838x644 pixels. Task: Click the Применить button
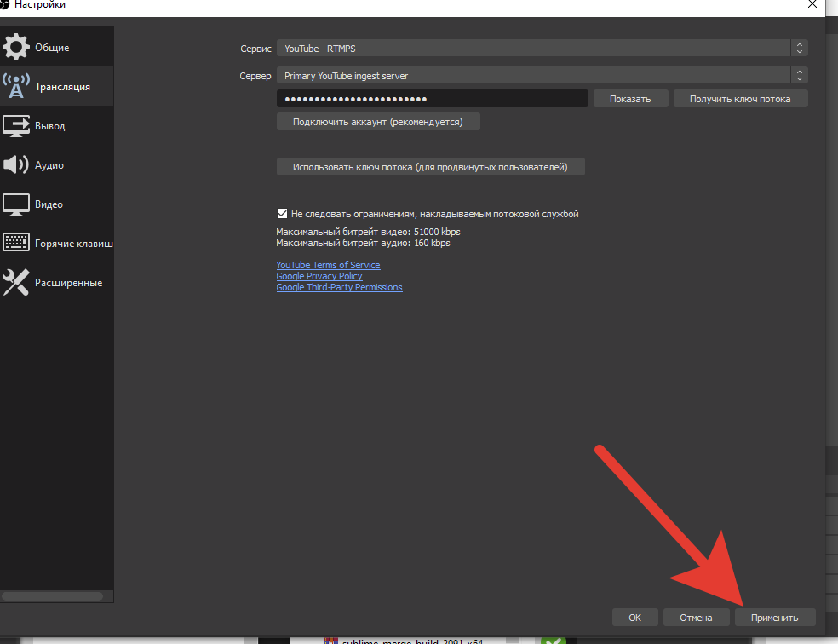coord(774,618)
